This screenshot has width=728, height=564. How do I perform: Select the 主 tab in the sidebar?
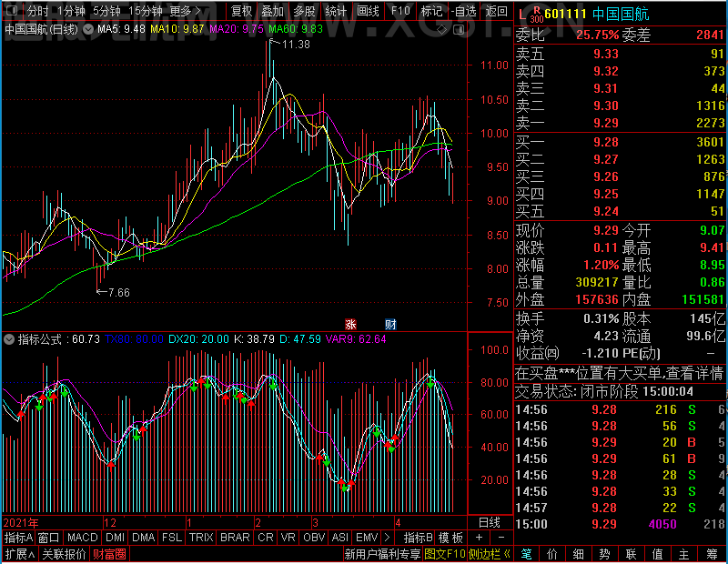pos(684,554)
